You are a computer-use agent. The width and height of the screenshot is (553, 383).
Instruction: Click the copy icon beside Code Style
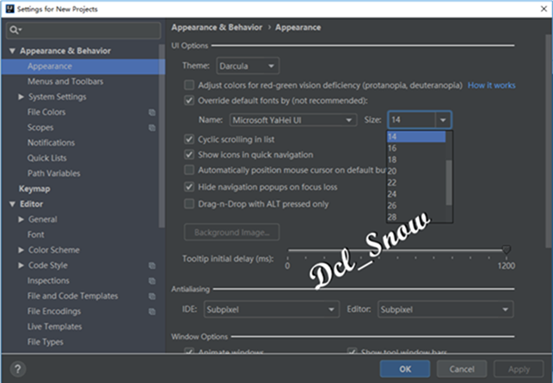(x=152, y=266)
